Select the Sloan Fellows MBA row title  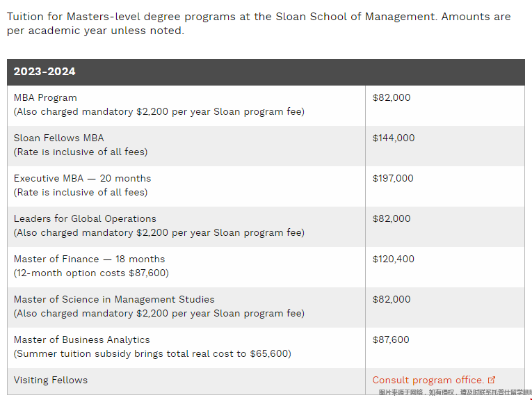[x=58, y=138]
